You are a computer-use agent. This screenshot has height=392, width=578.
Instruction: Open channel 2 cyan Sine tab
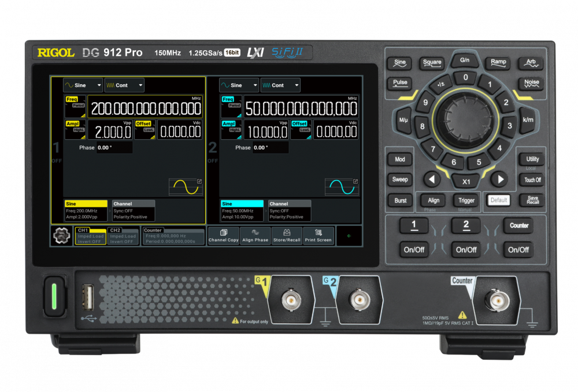[x=242, y=211]
